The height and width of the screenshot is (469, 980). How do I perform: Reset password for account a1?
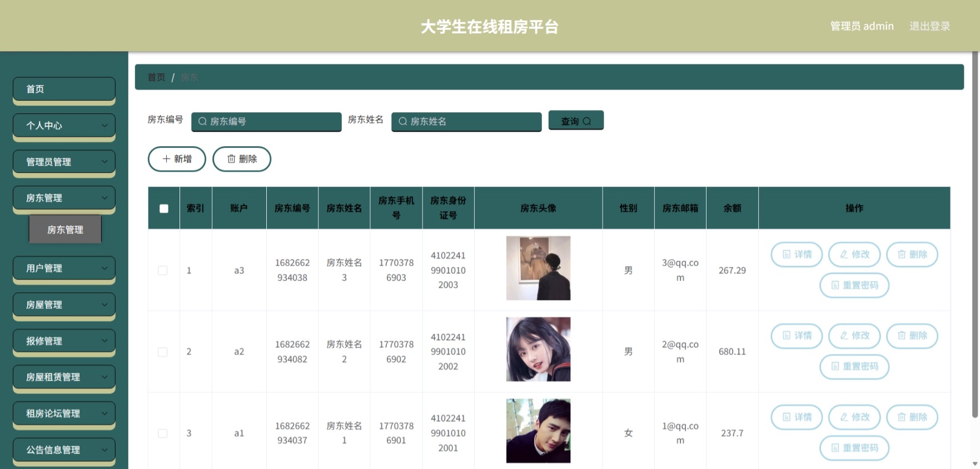point(854,448)
